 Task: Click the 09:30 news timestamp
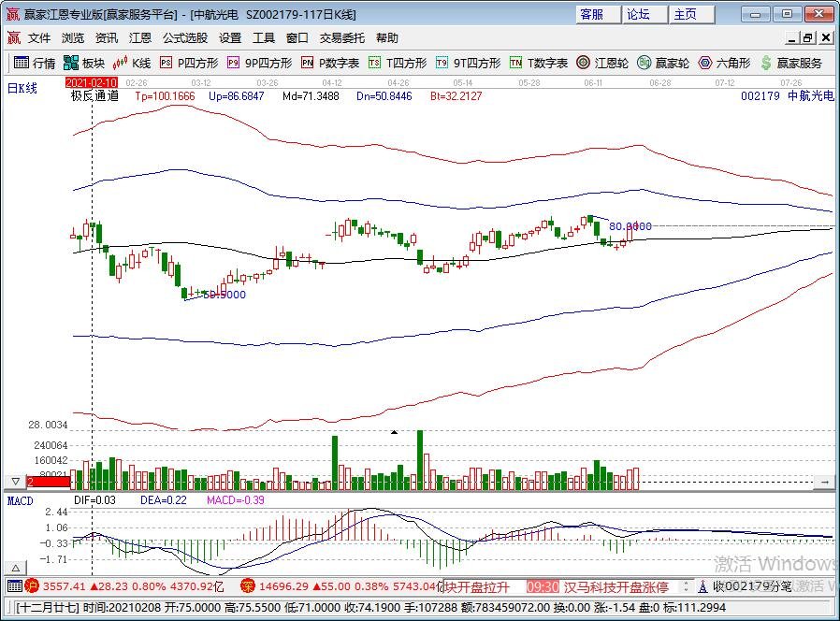click(543, 587)
